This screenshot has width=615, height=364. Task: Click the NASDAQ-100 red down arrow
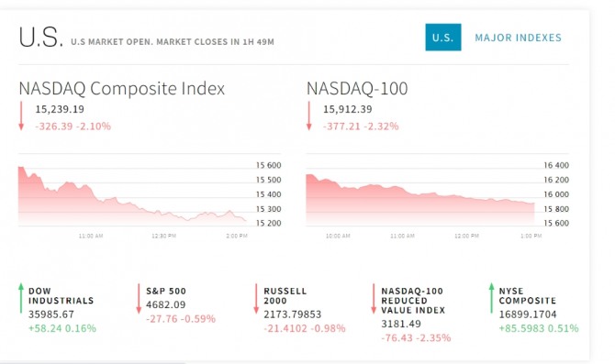click(309, 116)
